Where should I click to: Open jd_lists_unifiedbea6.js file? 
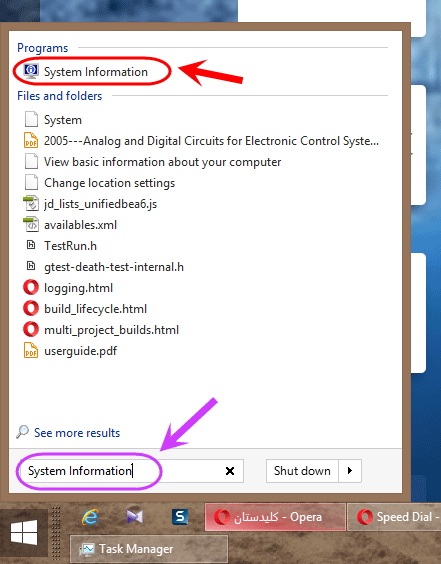coord(100,204)
